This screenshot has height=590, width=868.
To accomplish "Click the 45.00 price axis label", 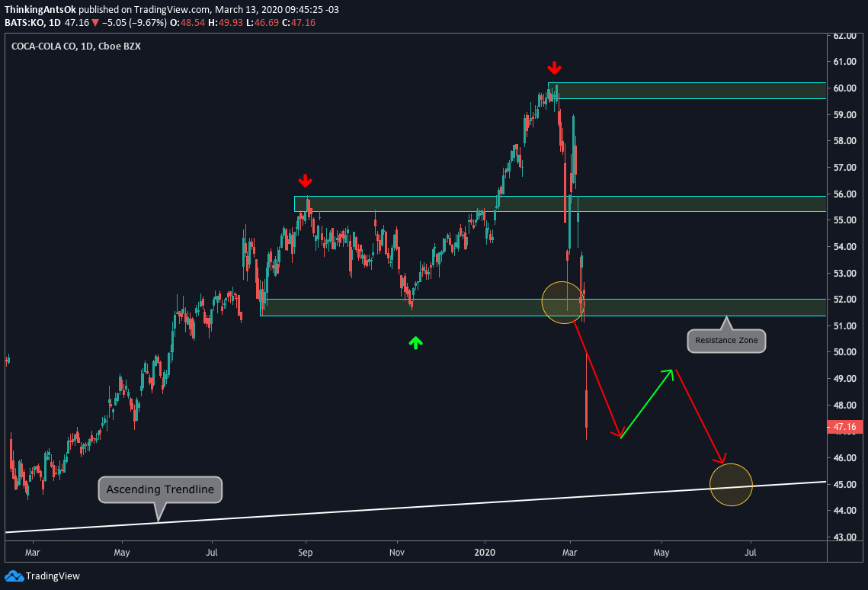I will coord(844,484).
